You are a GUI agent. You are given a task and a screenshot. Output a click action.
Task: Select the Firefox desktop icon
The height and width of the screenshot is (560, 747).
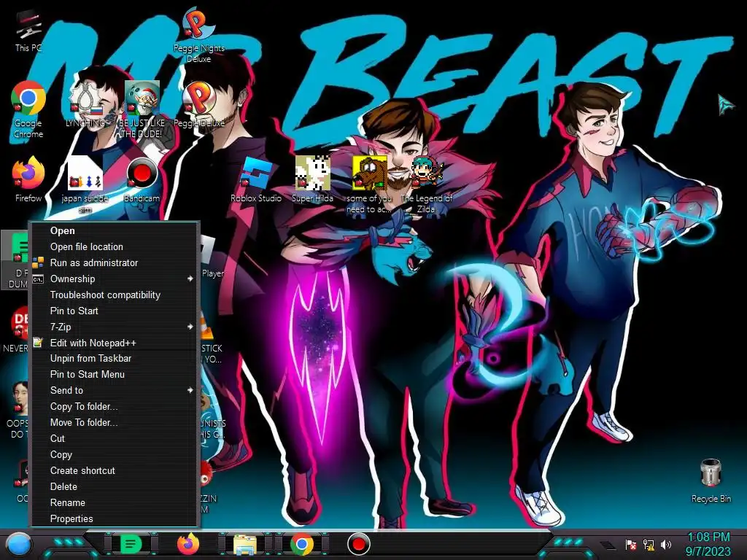28,180
